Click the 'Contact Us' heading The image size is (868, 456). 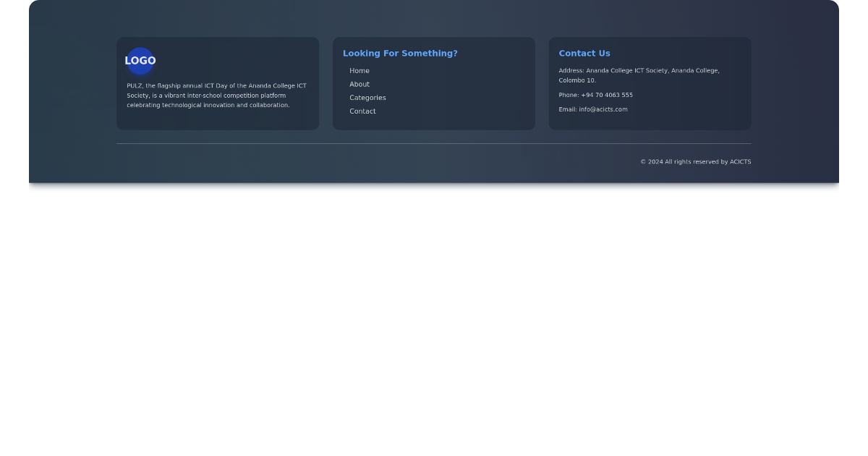tap(584, 53)
